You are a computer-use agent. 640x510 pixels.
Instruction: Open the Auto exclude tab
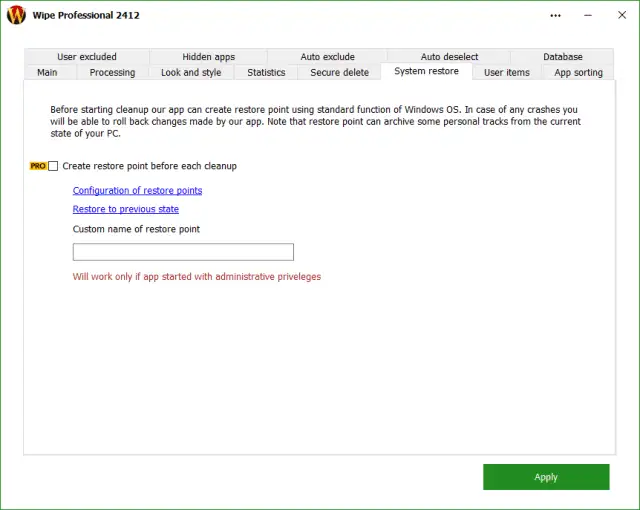[x=327, y=57]
